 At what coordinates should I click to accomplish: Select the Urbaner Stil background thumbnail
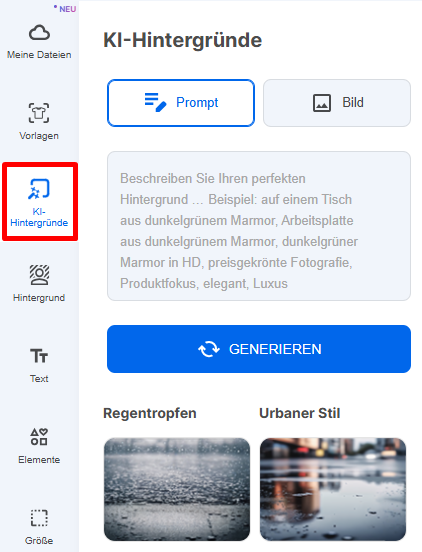pos(333,489)
